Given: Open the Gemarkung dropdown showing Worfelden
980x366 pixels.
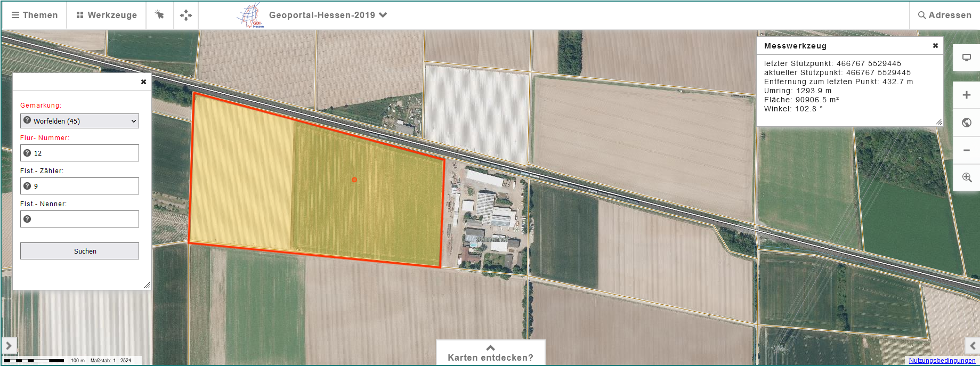Looking at the screenshot, I should 79,121.
